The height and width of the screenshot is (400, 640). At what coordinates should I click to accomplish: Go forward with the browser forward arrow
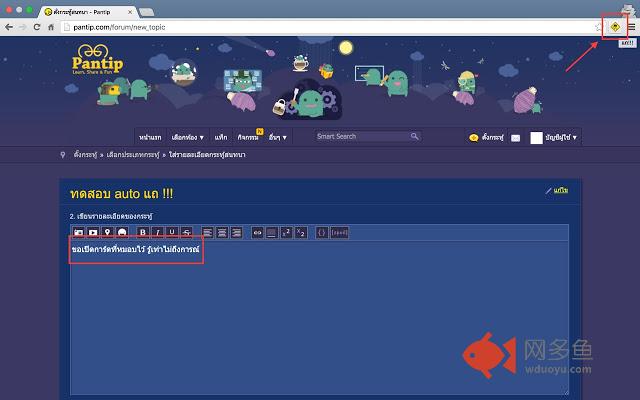(23, 27)
